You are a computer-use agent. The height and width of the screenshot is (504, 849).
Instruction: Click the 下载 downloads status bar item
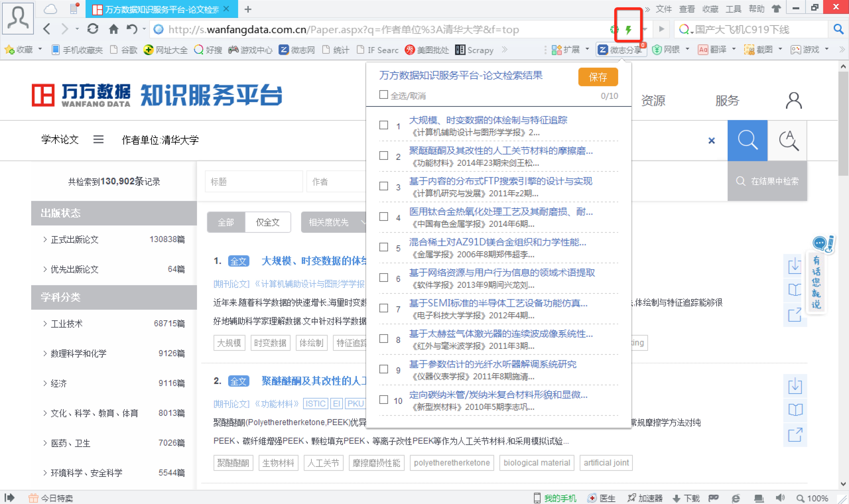pos(686,498)
